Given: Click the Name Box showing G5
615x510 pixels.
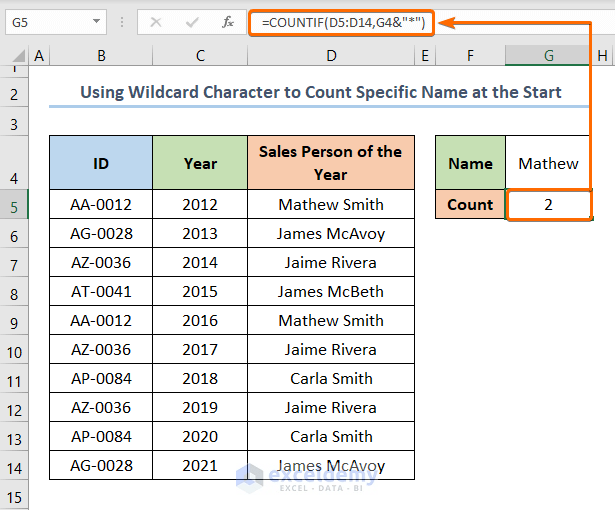Looking at the screenshot, I should pos(56,22).
